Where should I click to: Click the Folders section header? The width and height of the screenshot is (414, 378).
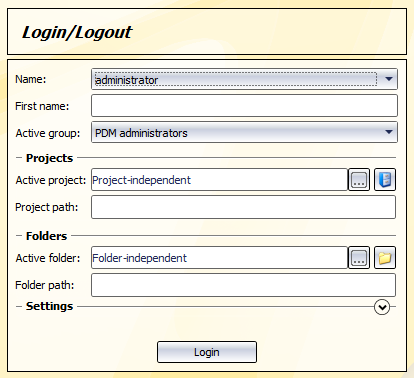pos(46,236)
